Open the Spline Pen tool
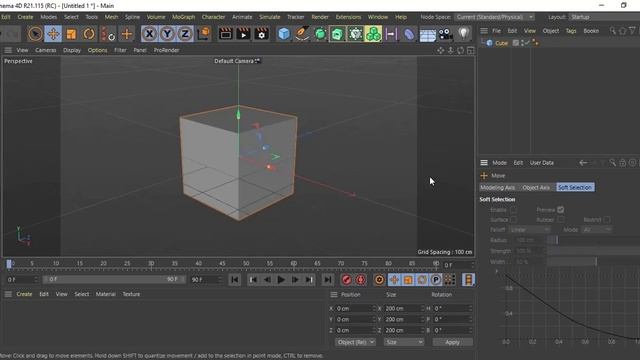This screenshot has width=640, height=360. (302, 34)
